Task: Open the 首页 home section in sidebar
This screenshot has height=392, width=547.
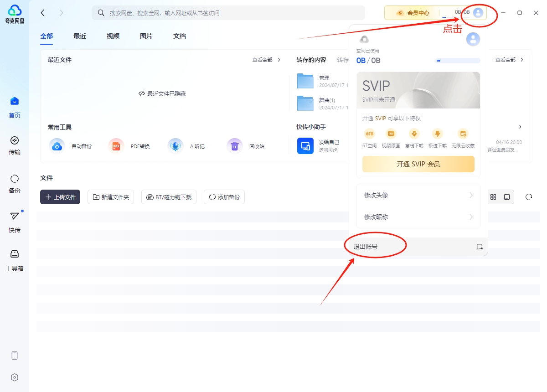Action: tap(15, 107)
